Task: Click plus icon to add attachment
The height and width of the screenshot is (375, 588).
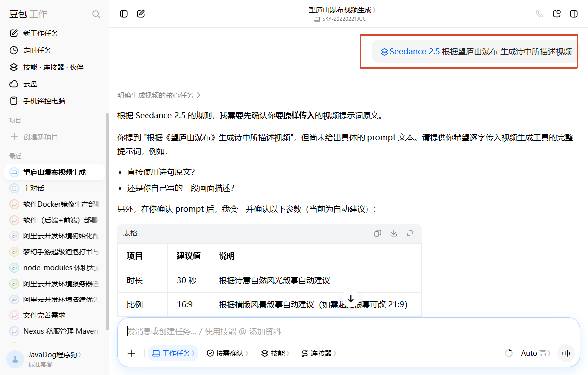Action: [131, 353]
